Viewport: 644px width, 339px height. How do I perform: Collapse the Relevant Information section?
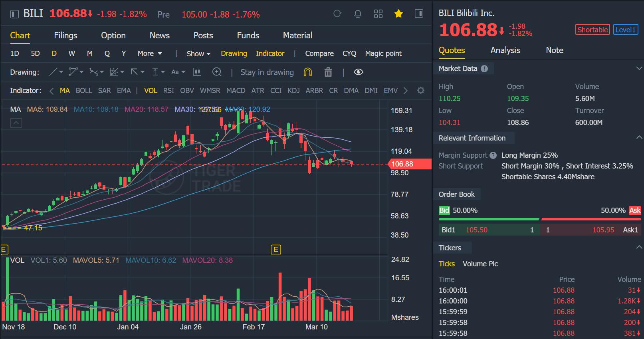639,137
